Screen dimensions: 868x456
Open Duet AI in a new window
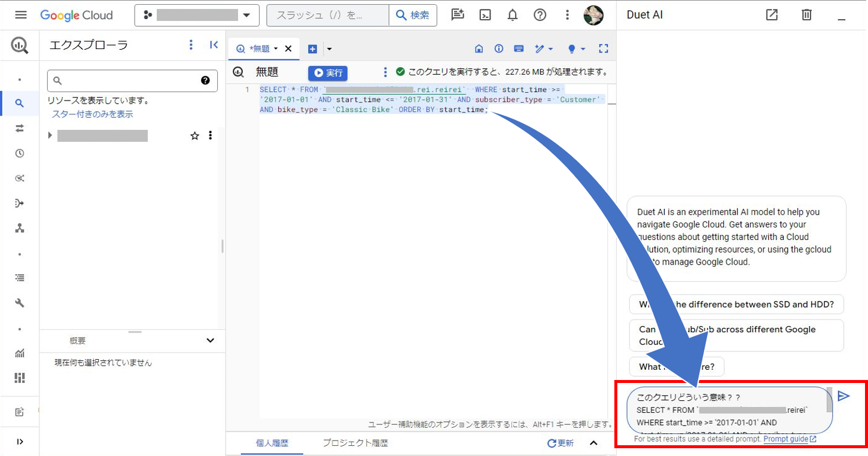tap(772, 15)
